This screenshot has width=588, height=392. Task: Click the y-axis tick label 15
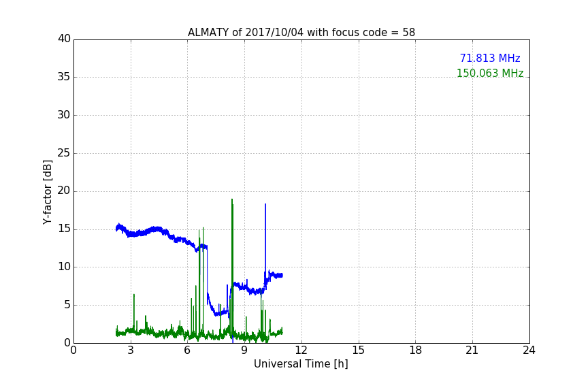click(64, 229)
